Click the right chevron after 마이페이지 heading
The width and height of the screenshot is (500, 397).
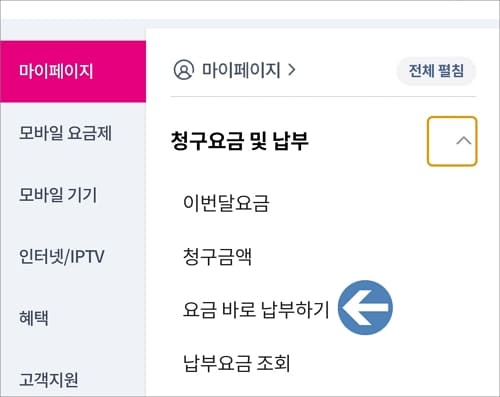click(x=292, y=70)
